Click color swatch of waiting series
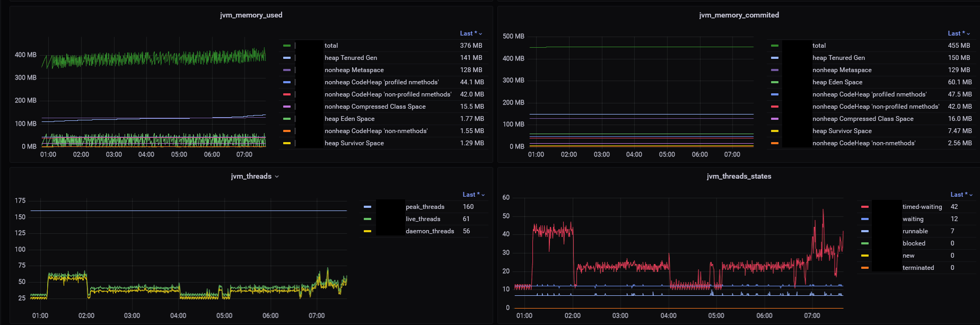Screen dimensions: 980x325 (865, 219)
